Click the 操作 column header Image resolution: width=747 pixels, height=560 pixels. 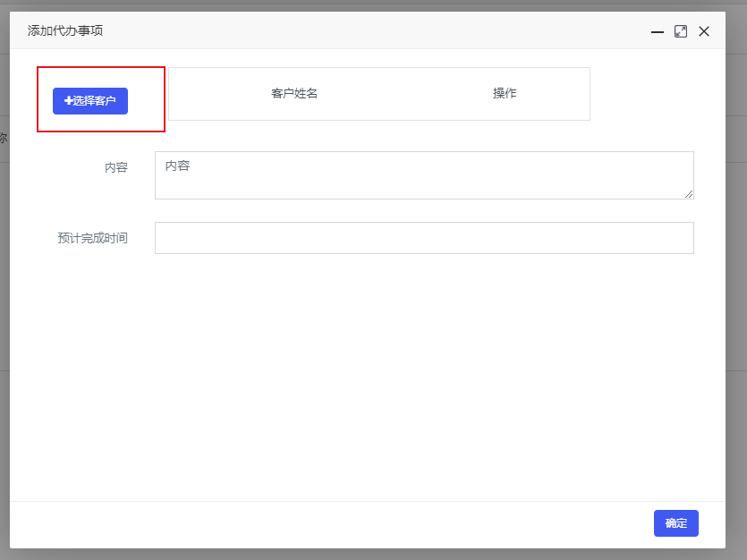pos(505,93)
